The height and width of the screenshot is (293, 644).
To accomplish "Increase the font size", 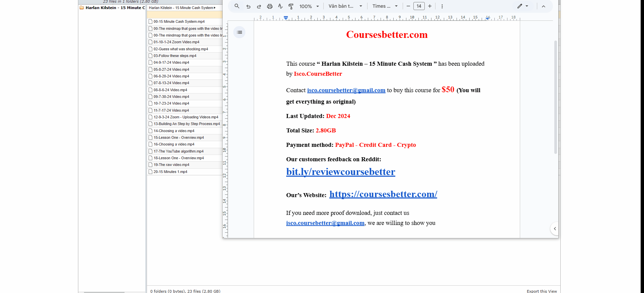I will coord(430,6).
